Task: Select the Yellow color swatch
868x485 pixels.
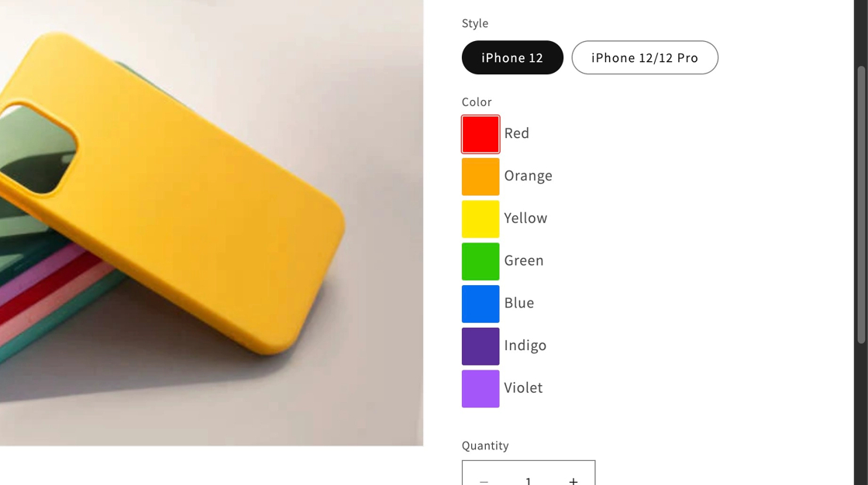Action: (480, 219)
